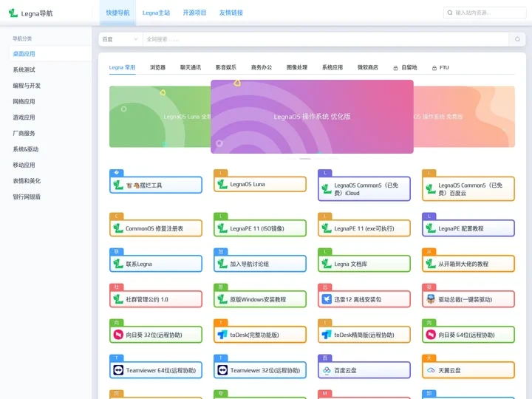Screen dimensions: 532x399
Task: Click the Legna icon on 联系Legna card
Action: [118, 264]
